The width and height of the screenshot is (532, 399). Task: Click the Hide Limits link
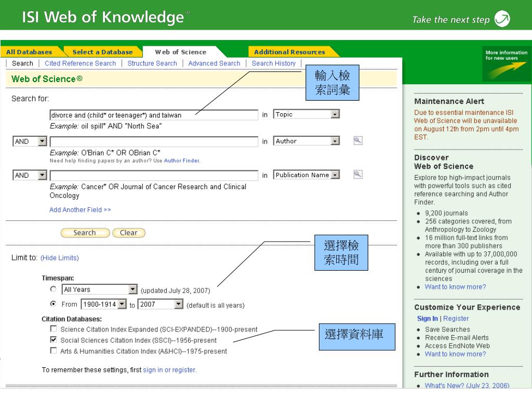[x=60, y=258]
